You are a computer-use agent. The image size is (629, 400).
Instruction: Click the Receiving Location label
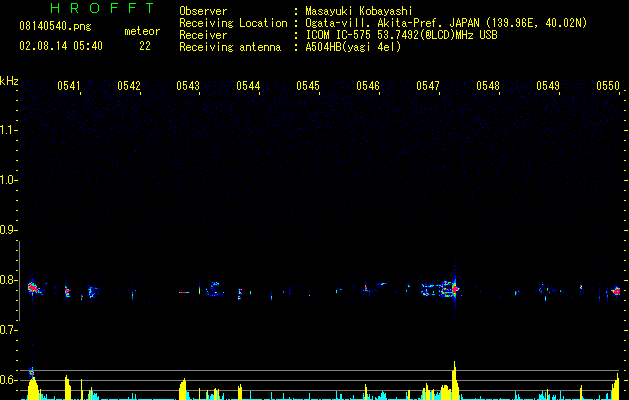click(x=233, y=23)
